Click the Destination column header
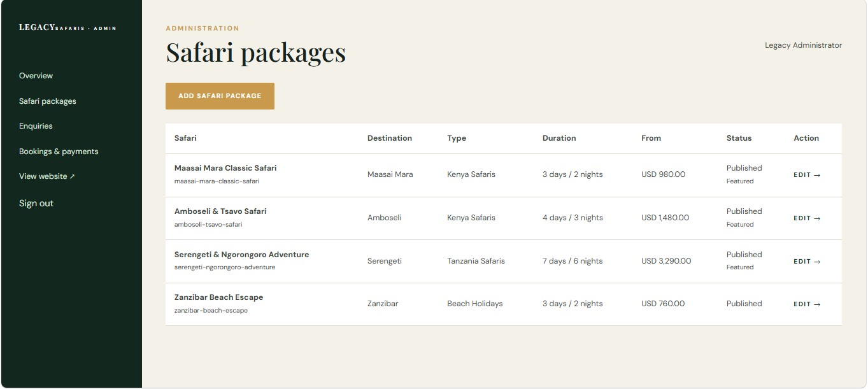The width and height of the screenshot is (868, 389). (x=390, y=138)
